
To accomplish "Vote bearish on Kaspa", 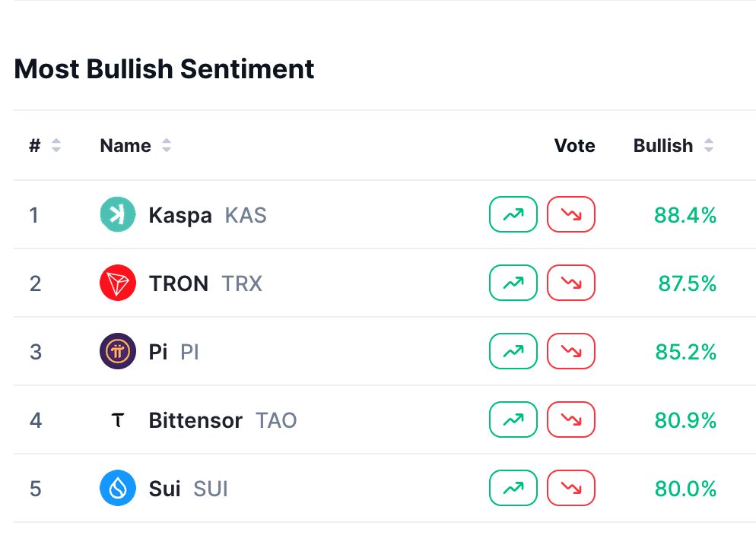I will pyautogui.click(x=571, y=215).
